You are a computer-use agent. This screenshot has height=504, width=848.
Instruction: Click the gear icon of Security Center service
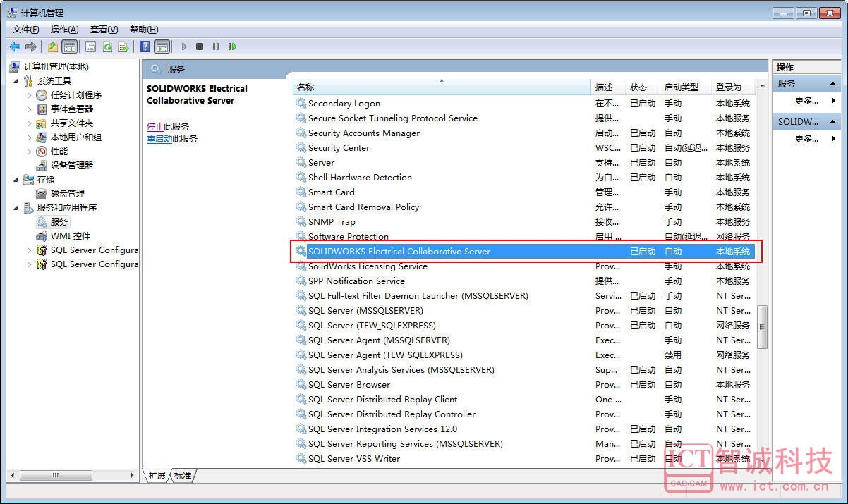pyautogui.click(x=301, y=147)
